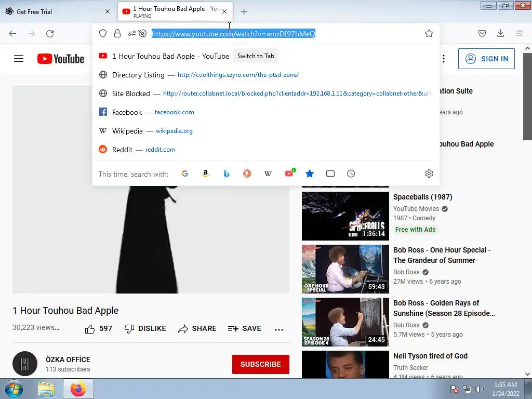Click the highlighted URL field
Viewport: 532px width, 399px height.
(233, 34)
